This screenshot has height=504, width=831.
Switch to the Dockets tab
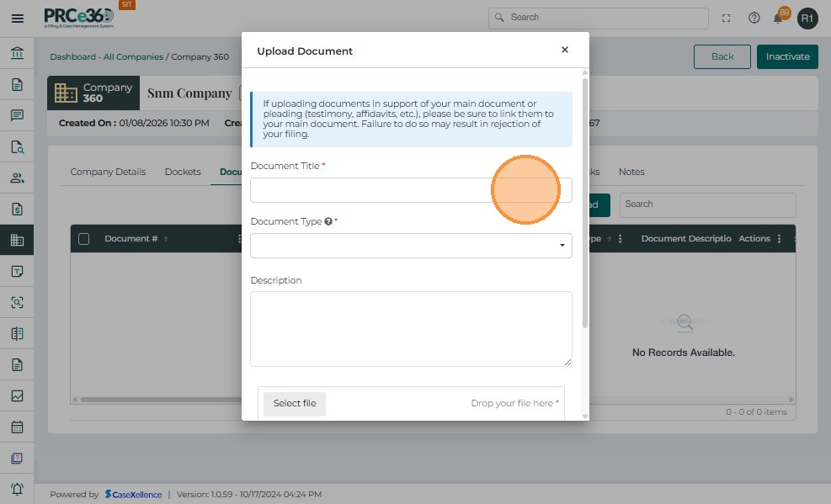click(183, 172)
